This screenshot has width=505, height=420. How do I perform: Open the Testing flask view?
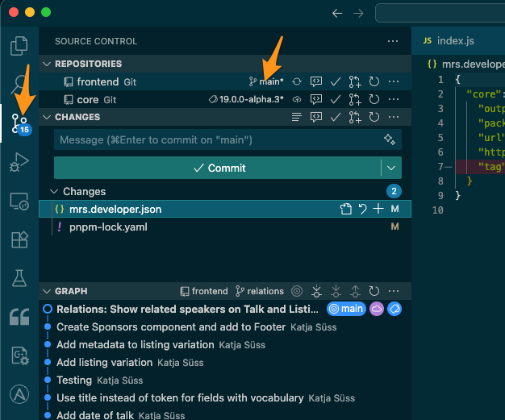pyautogui.click(x=19, y=278)
